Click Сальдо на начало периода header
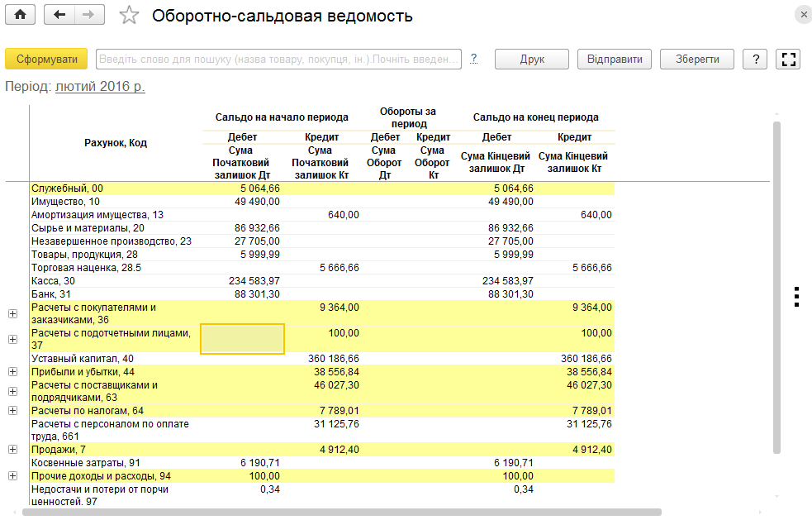Viewport: 812px width, 520px height. (x=282, y=117)
